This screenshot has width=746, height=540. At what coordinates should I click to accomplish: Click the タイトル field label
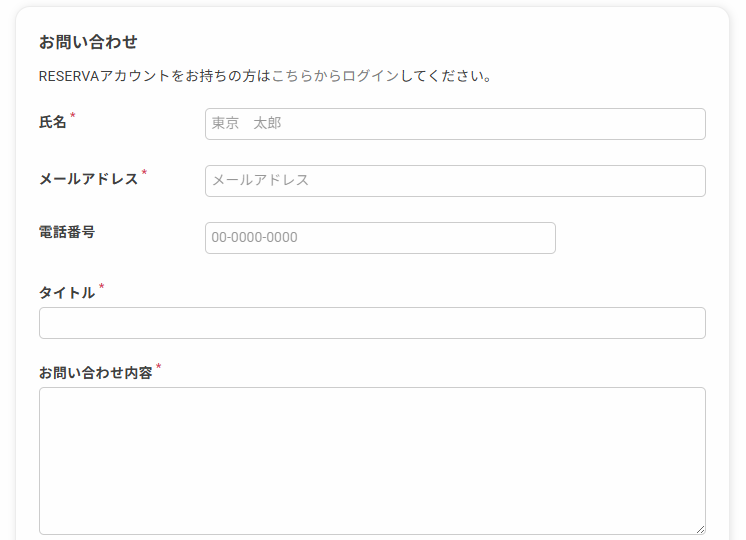67,293
